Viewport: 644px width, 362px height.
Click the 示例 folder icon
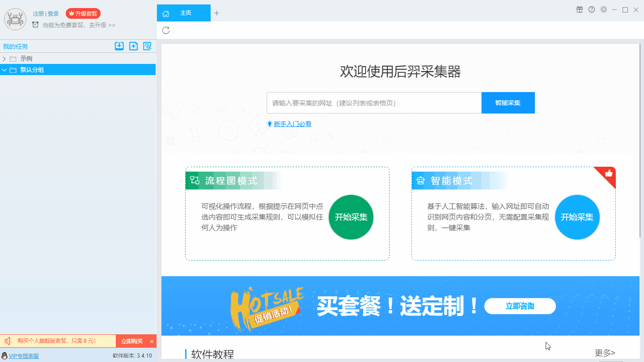(x=13, y=59)
